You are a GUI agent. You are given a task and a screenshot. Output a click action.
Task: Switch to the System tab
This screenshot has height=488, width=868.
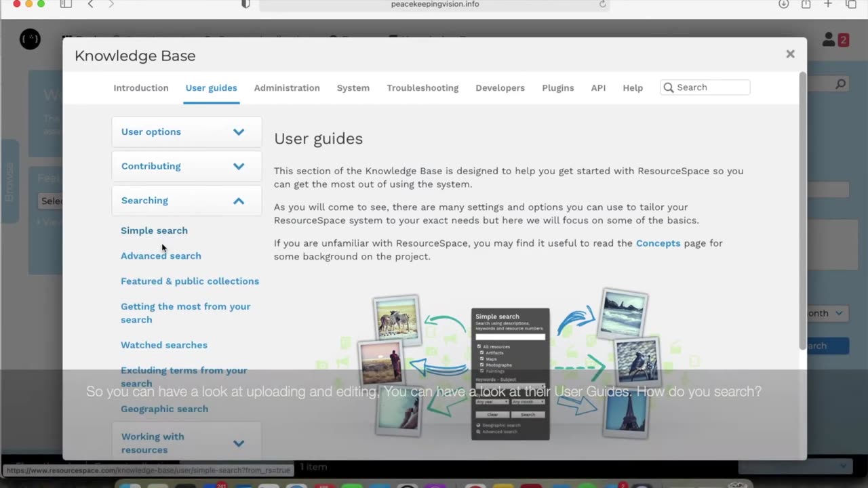click(353, 88)
